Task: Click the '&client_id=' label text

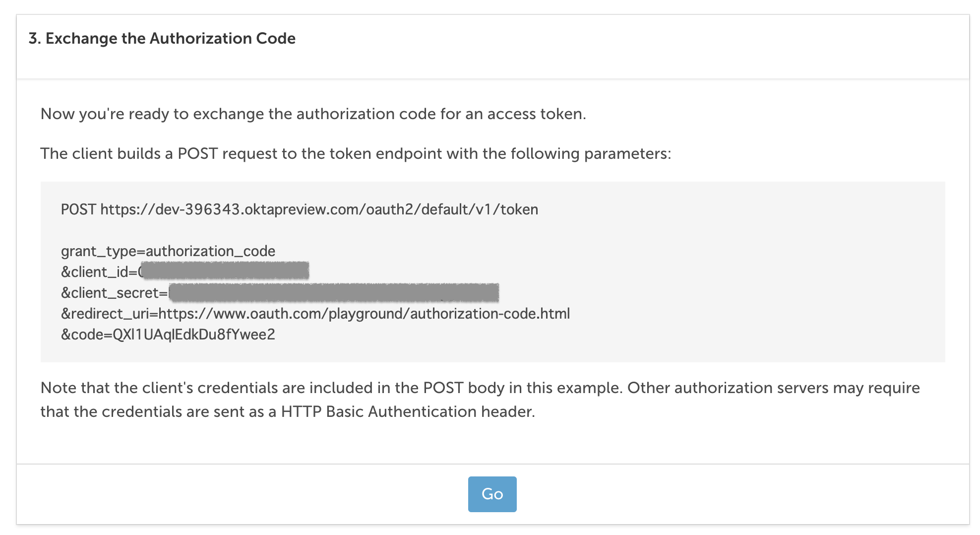Action: coord(99,272)
